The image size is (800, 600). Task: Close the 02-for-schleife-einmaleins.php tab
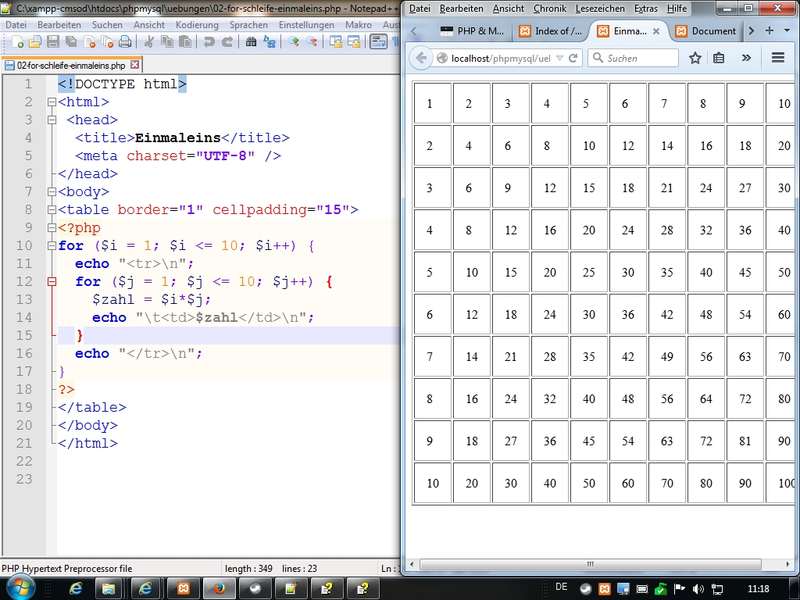point(136,65)
